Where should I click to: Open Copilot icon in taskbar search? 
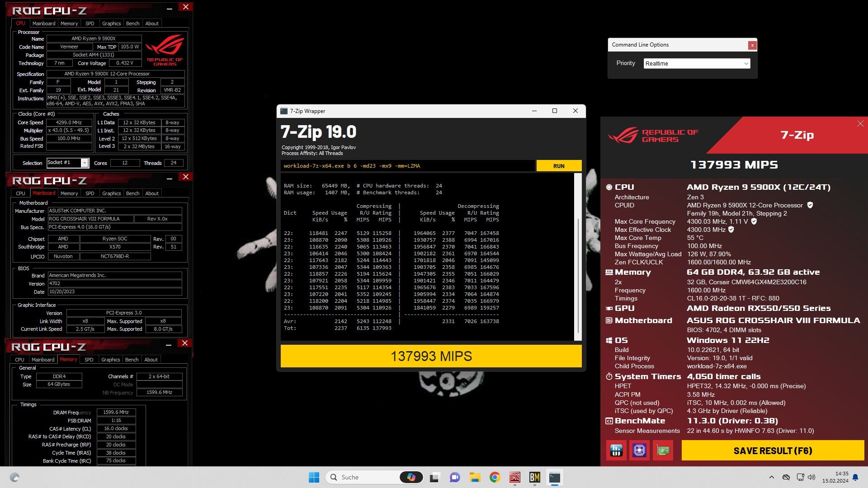[x=411, y=477]
